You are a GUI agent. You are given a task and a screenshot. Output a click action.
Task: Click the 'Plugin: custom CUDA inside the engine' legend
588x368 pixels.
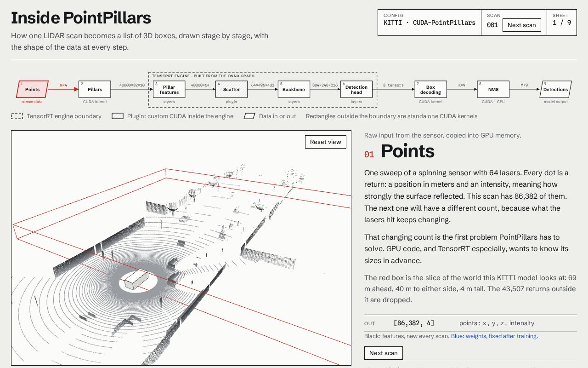click(173, 116)
